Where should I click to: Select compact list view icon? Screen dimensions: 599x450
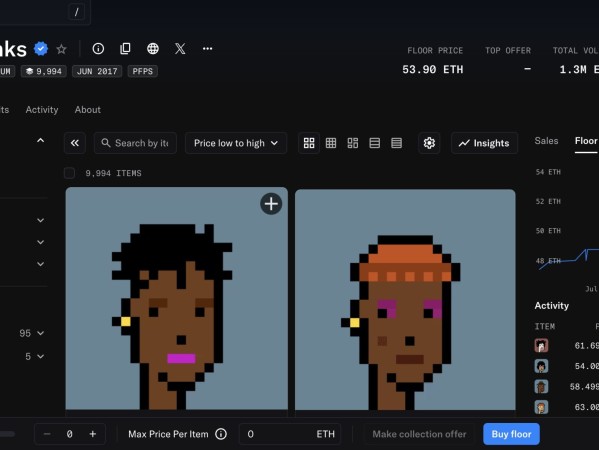pyautogui.click(x=375, y=143)
